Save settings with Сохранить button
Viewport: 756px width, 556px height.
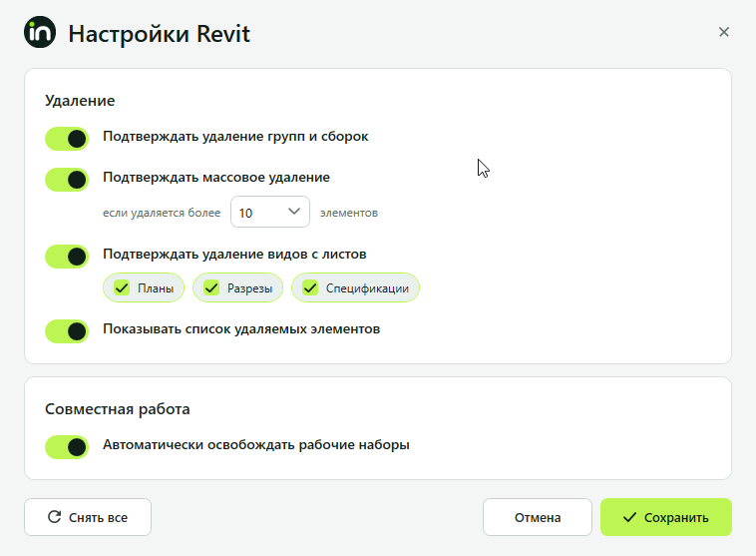click(666, 517)
